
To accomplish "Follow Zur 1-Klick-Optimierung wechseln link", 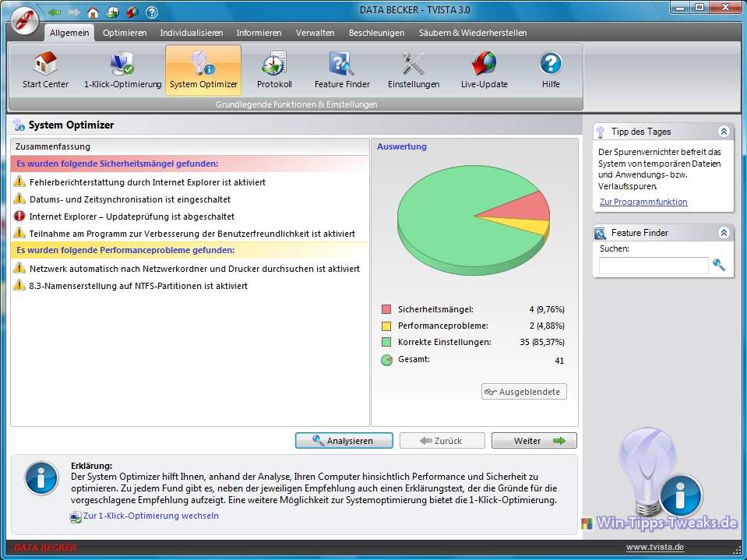I will [151, 516].
